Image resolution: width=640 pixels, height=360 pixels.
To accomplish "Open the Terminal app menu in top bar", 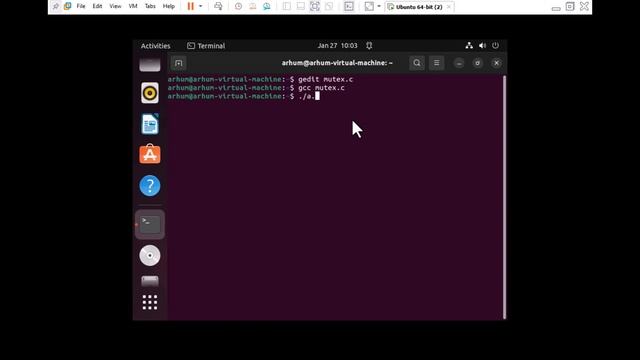I will 206,46.
